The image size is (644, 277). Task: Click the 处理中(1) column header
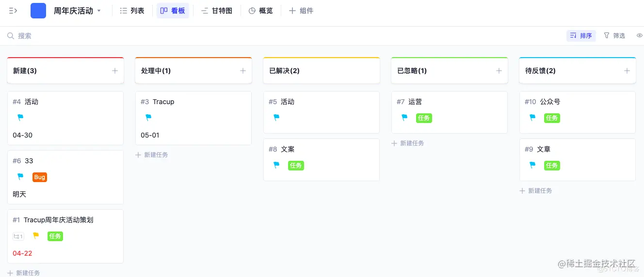point(193,71)
